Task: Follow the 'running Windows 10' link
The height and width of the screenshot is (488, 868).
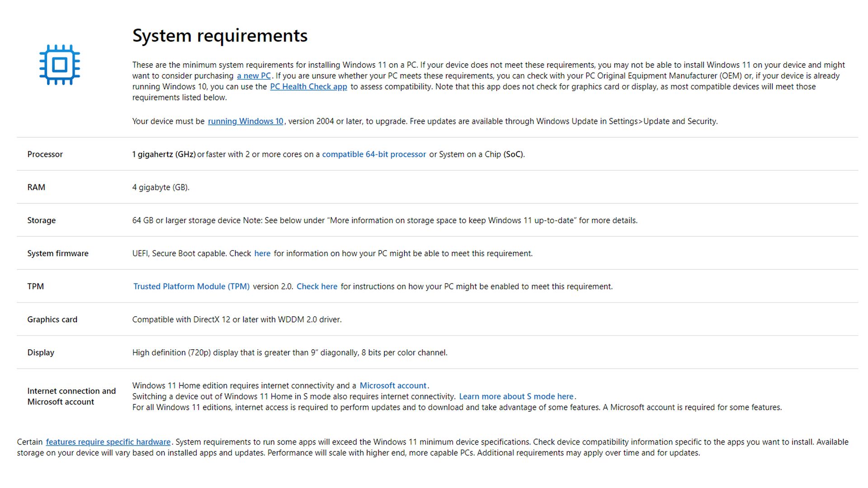Action: (245, 121)
